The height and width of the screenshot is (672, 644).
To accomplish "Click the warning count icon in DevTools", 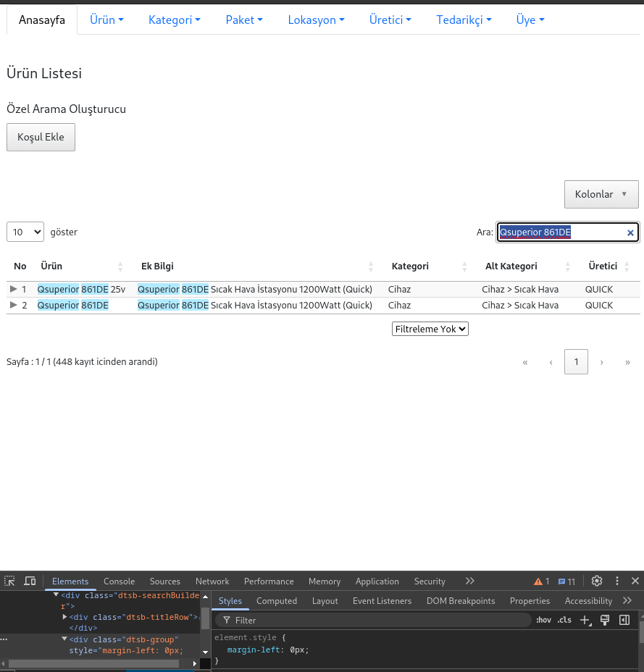I will (541, 581).
